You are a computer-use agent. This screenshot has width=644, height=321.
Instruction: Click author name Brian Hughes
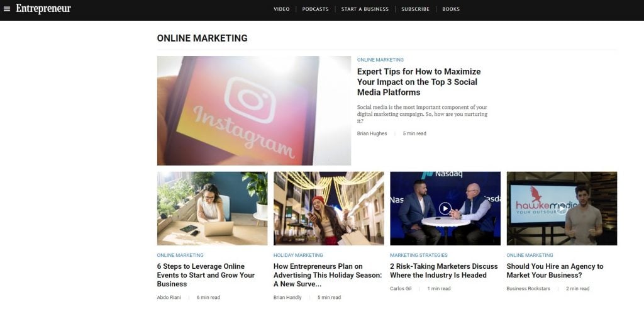[x=372, y=133]
